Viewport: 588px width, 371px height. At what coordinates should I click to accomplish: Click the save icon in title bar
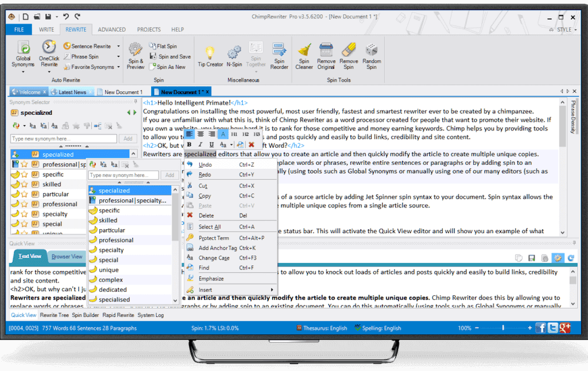48,16
